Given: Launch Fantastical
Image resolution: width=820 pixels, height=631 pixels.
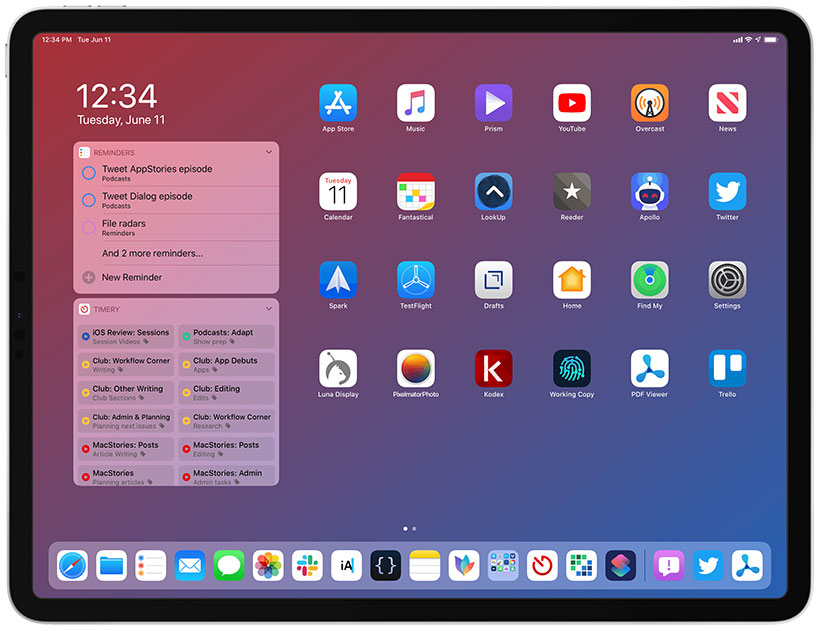Looking at the screenshot, I should (416, 191).
